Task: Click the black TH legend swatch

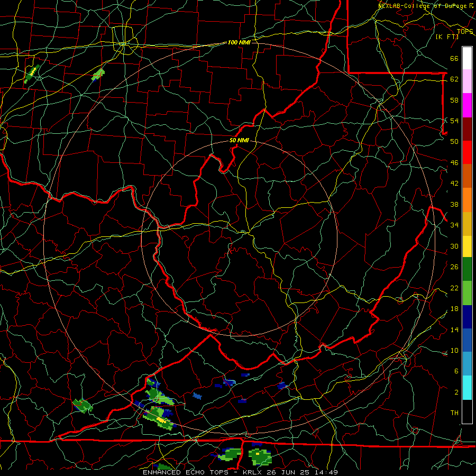Action: click(467, 411)
